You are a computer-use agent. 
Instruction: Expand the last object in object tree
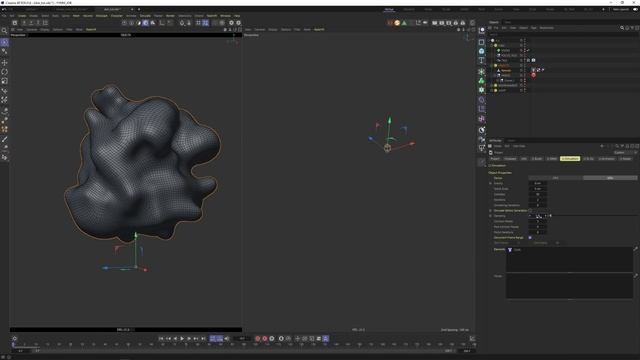(492, 90)
